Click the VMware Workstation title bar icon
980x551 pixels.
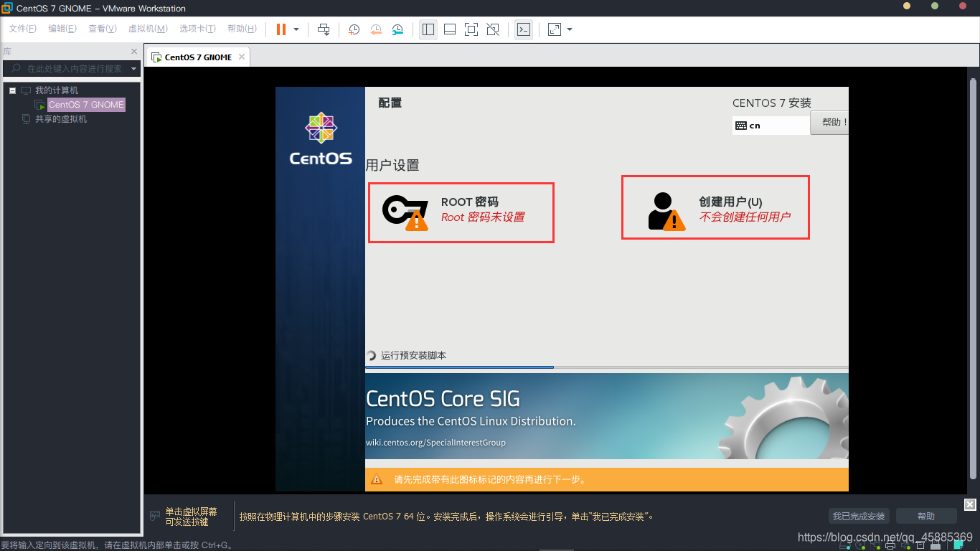pyautogui.click(x=7, y=9)
